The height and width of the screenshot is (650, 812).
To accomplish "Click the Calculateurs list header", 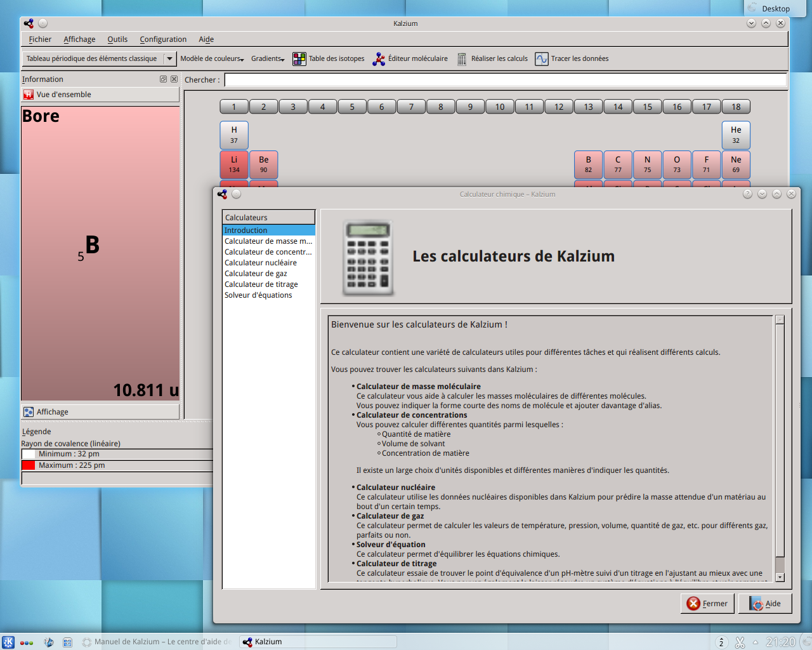I will click(269, 217).
